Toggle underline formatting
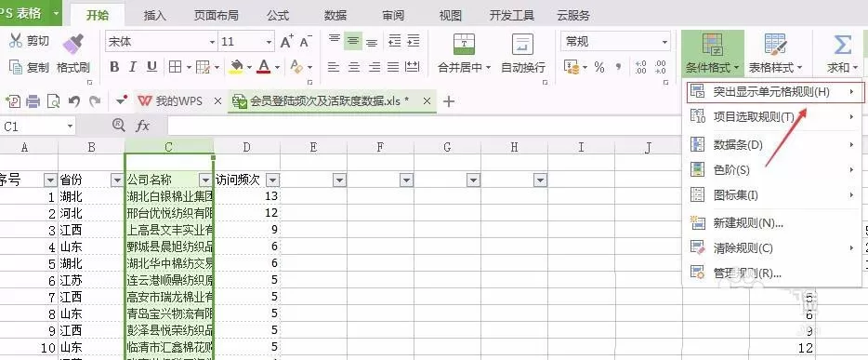This screenshot has height=360, width=868. click(x=151, y=67)
